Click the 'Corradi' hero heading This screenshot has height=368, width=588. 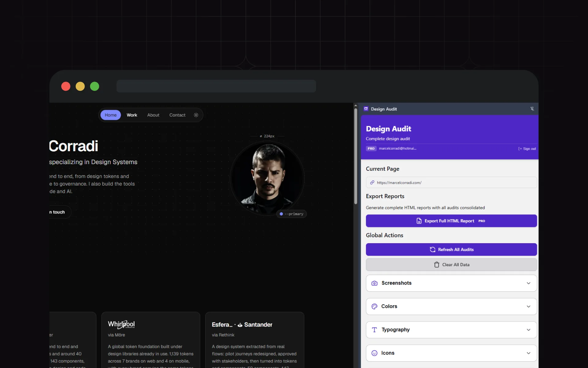pyautogui.click(x=73, y=146)
